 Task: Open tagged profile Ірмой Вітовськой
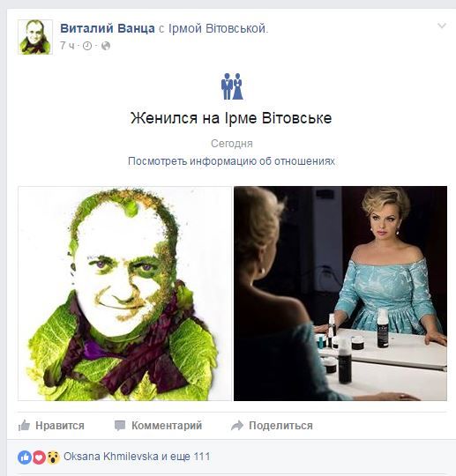click(x=218, y=28)
